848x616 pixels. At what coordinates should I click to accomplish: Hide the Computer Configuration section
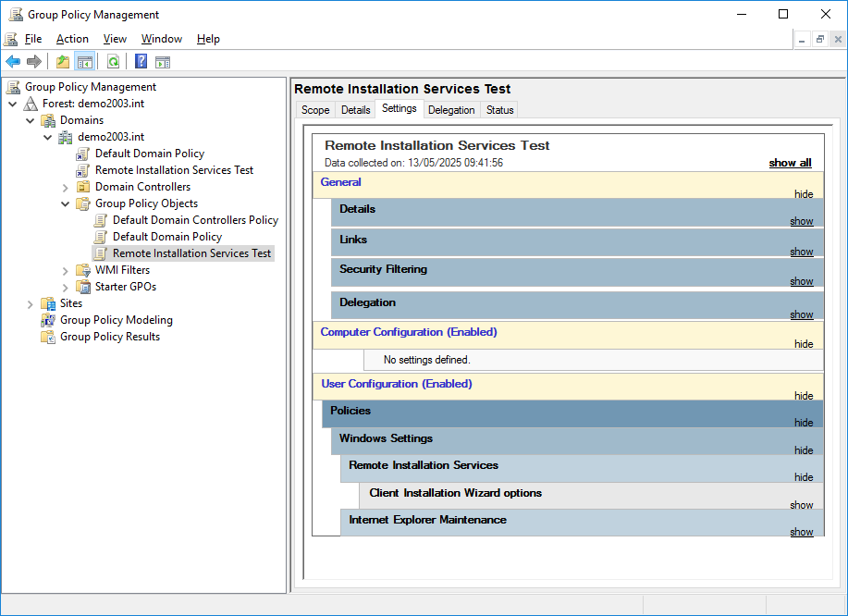click(804, 344)
